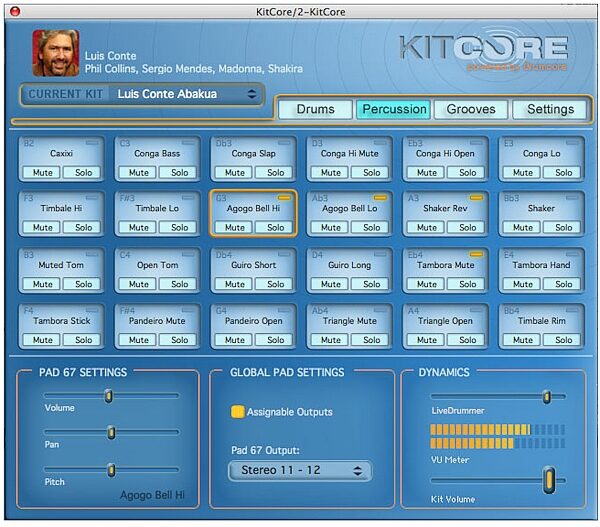Click the Agogo Bell Lo activity indicator
The height and width of the screenshot is (527, 600).
point(380,198)
